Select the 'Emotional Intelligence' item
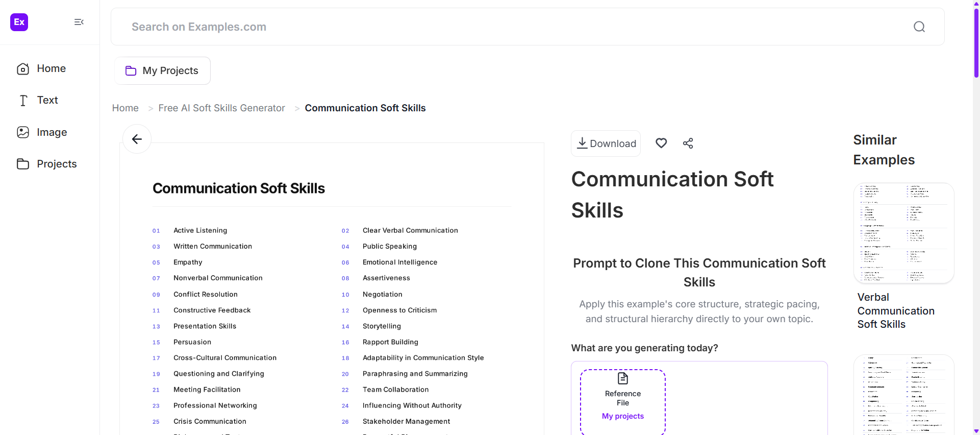Image resolution: width=980 pixels, height=435 pixels. (400, 262)
